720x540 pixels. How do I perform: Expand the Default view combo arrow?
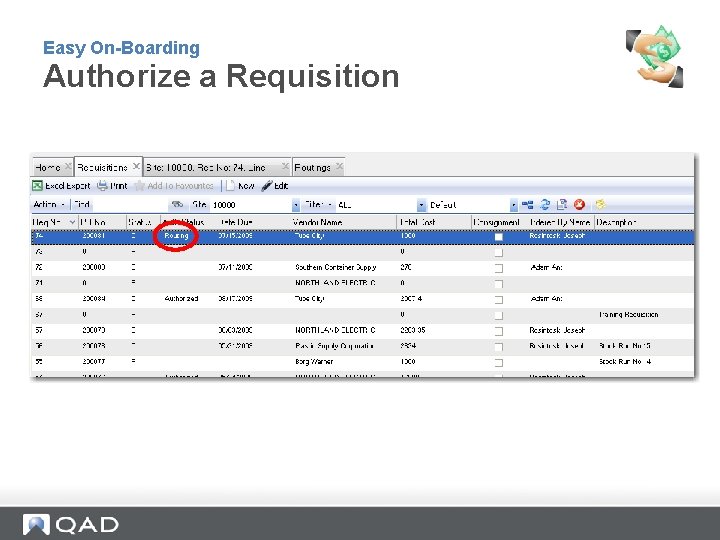tap(513, 205)
